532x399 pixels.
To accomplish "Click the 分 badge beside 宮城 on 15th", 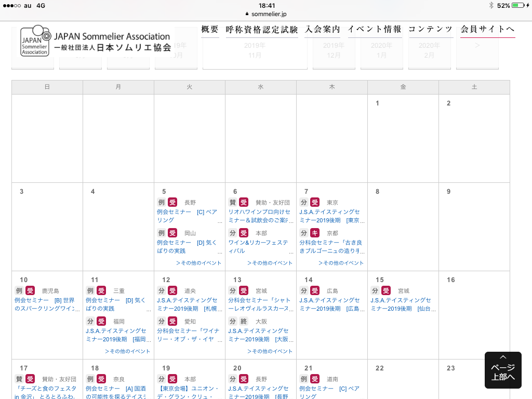I will 375,291.
